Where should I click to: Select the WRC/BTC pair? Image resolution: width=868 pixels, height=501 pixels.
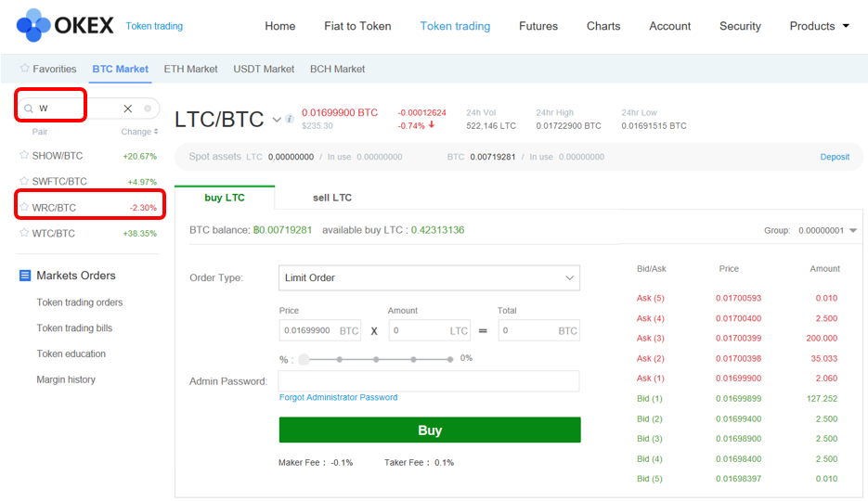coord(54,208)
